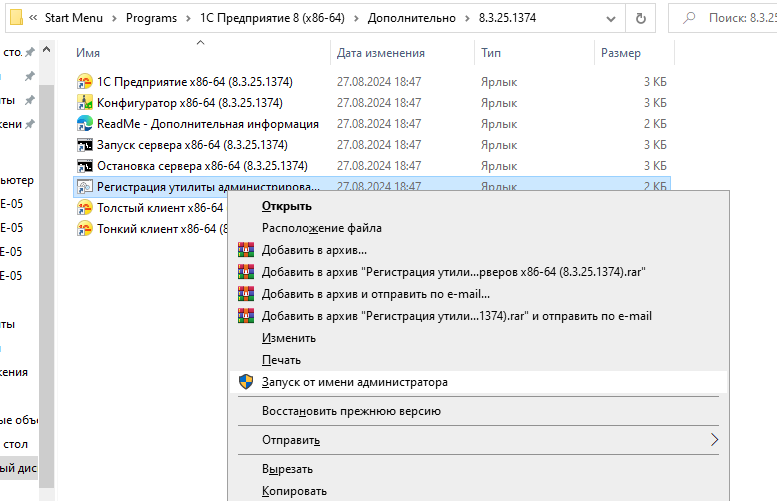Image resolution: width=777 pixels, height=501 pixels.
Task: Click the 1С Предприятие x86-64 shortcut icon
Action: click(x=85, y=82)
